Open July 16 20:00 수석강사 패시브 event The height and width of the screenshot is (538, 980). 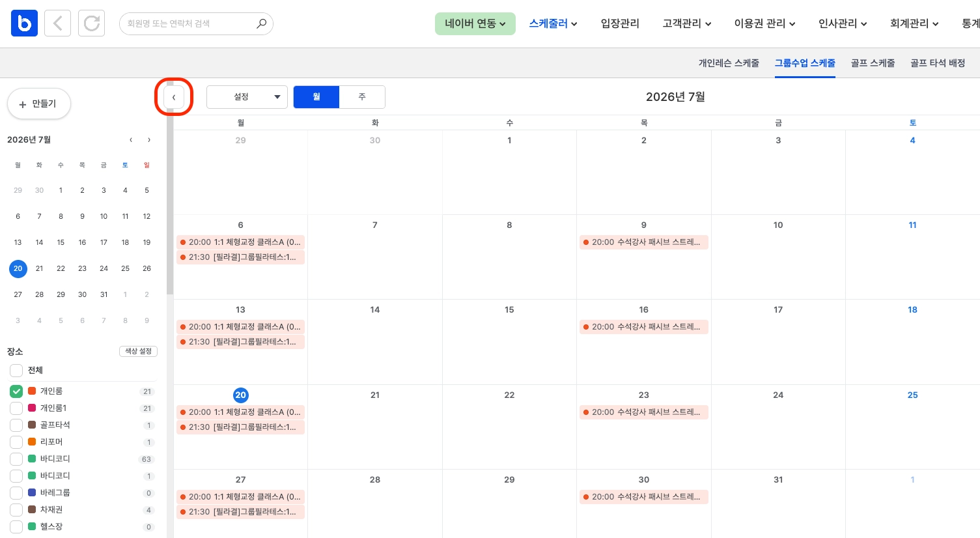pos(643,327)
